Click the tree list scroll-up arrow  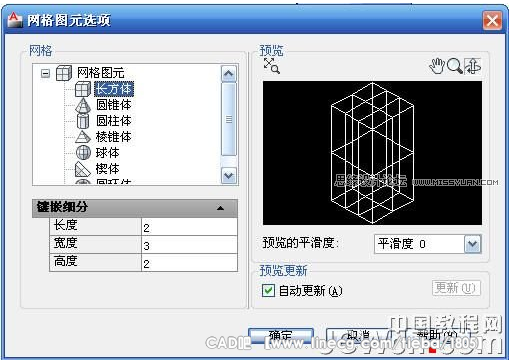pyautogui.click(x=229, y=74)
